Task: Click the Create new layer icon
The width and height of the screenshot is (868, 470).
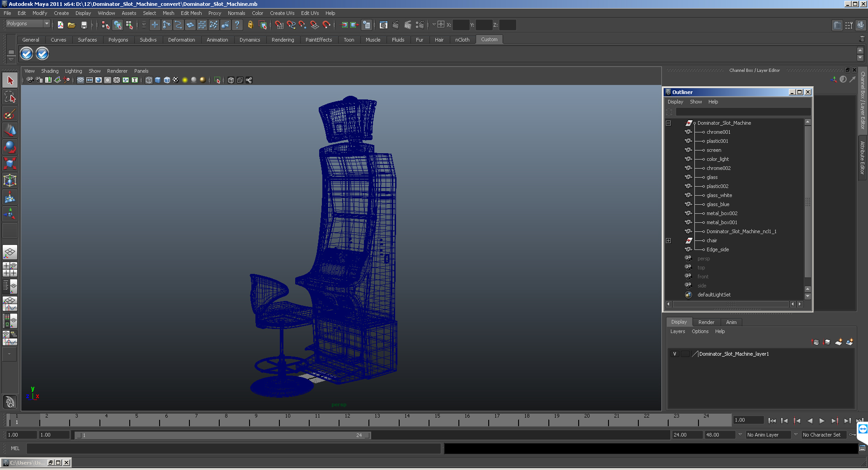Action: [x=839, y=342]
